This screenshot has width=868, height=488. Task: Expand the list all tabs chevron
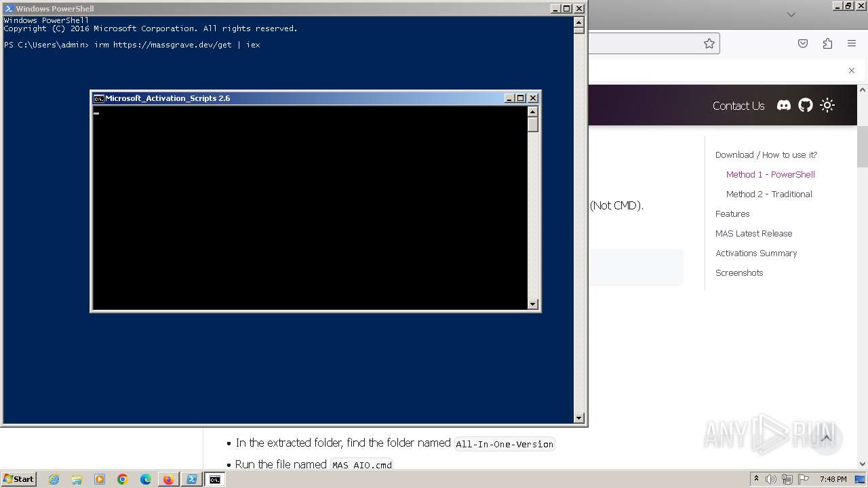coord(791,14)
